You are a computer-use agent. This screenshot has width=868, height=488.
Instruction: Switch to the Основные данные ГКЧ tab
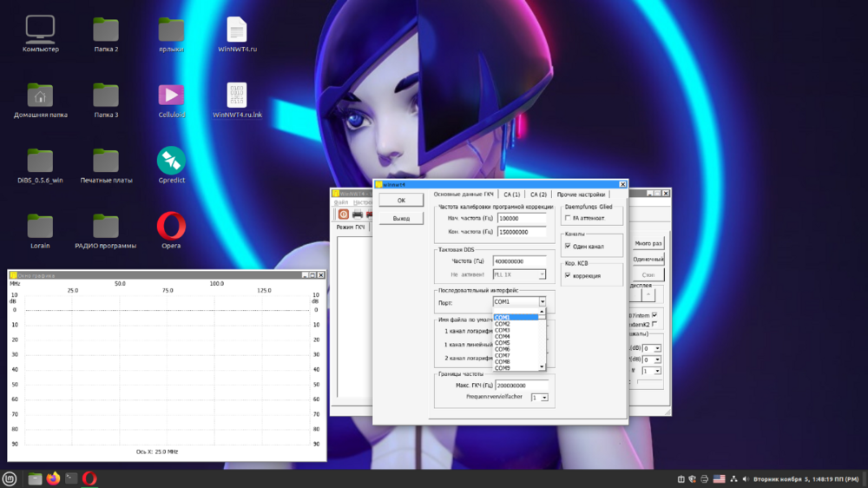464,195
